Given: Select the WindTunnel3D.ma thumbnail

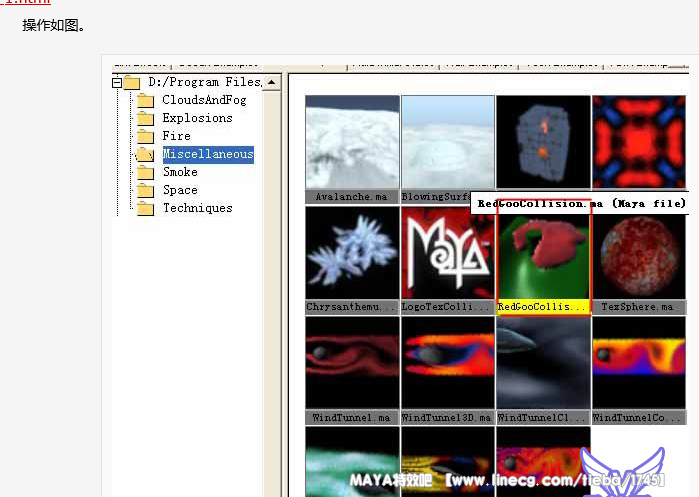Looking at the screenshot, I should coord(447,363).
